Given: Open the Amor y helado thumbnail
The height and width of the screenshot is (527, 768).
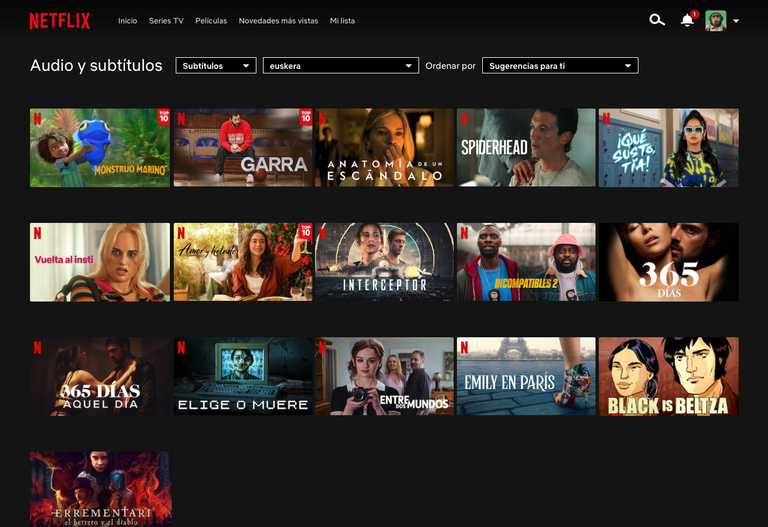Looking at the screenshot, I should coord(243,262).
